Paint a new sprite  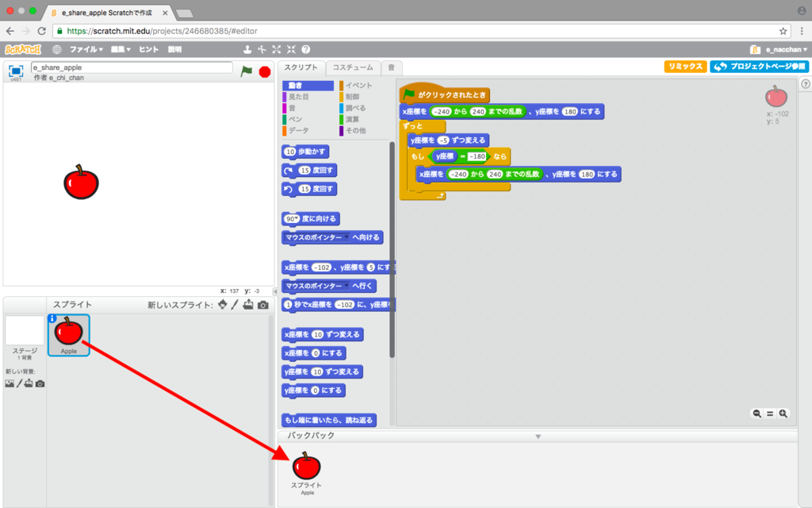click(235, 304)
